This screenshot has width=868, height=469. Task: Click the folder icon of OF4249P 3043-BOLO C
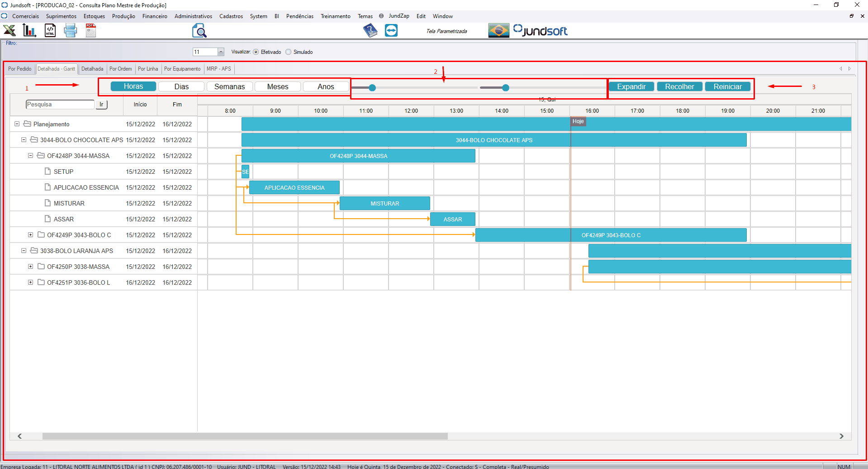point(41,234)
